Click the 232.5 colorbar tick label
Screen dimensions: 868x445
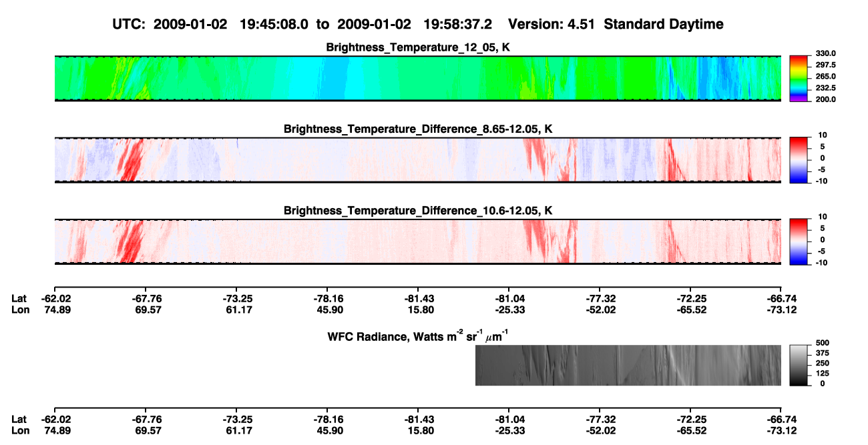[825, 88]
